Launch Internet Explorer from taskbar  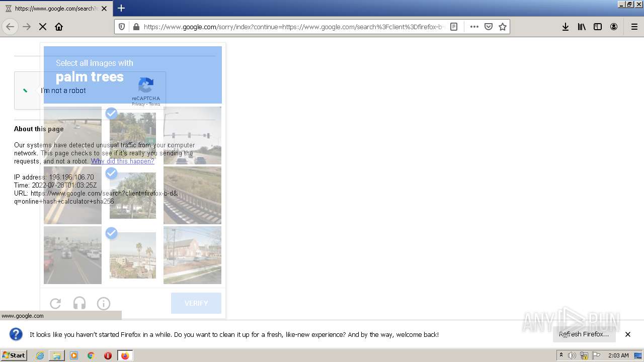[40, 355]
